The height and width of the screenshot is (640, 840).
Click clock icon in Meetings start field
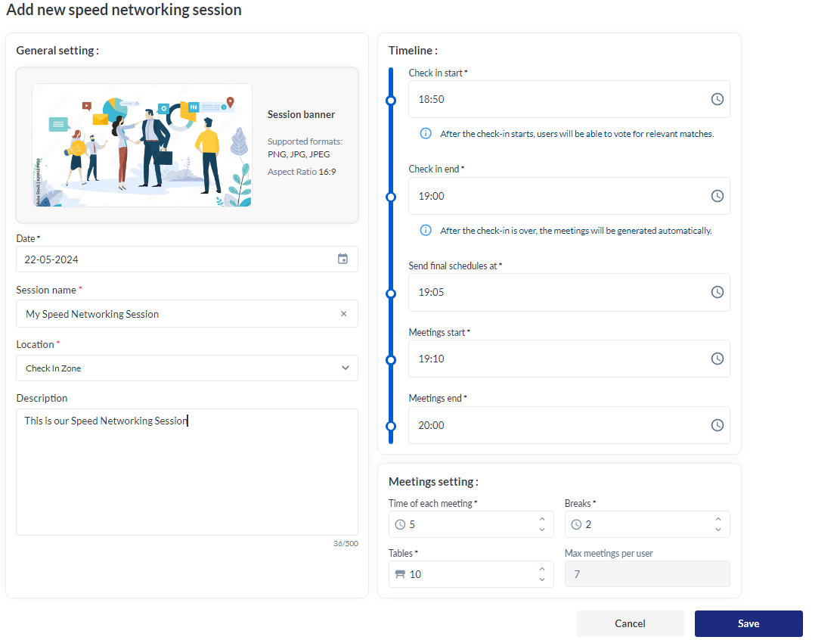coord(717,359)
